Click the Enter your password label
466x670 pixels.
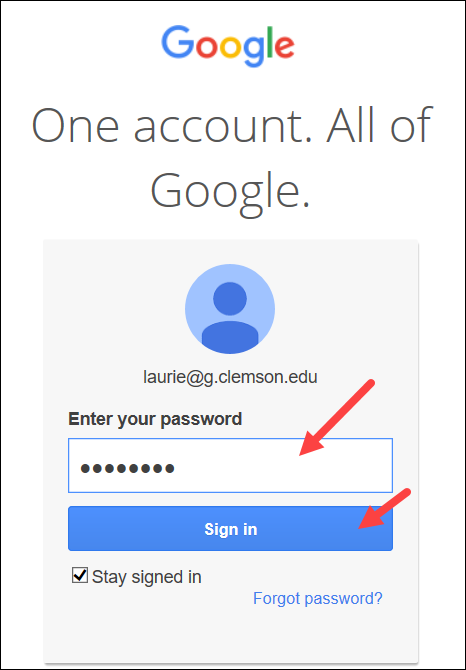coord(155,419)
